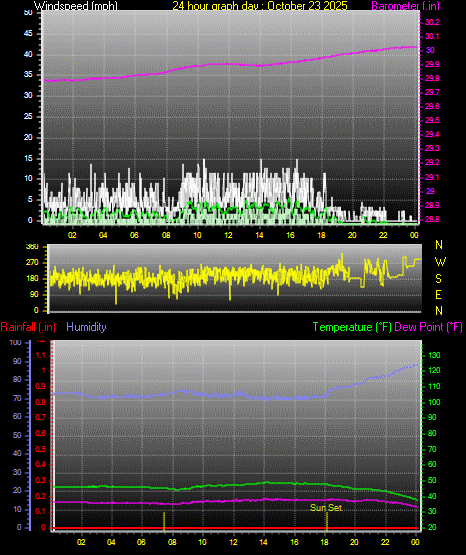Click the Sun Set label

(326, 508)
